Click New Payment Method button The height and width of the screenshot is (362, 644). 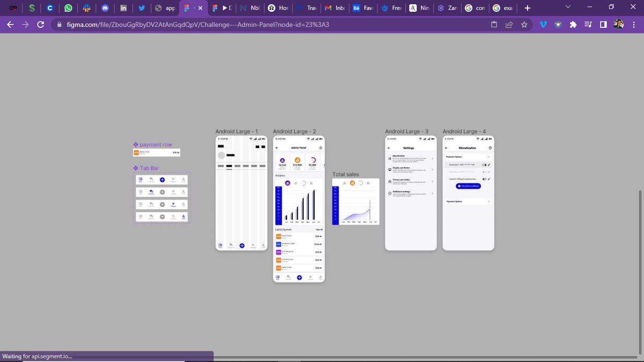(469, 186)
